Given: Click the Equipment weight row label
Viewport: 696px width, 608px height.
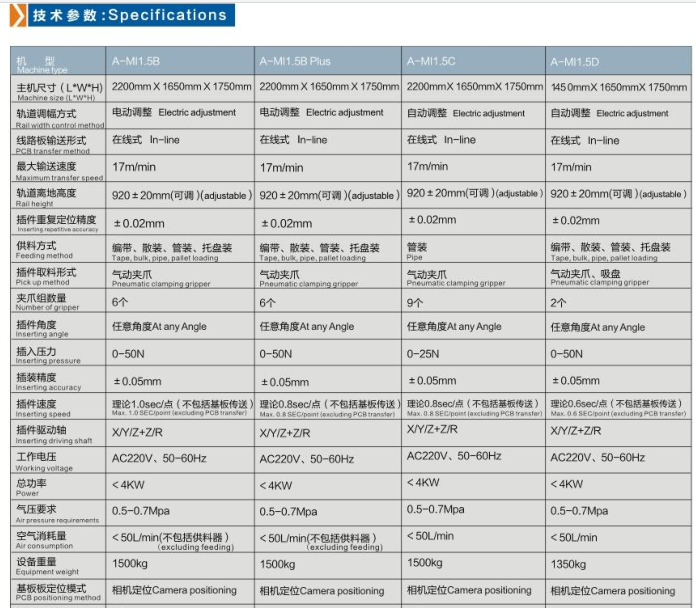Looking at the screenshot, I should tap(58, 565).
